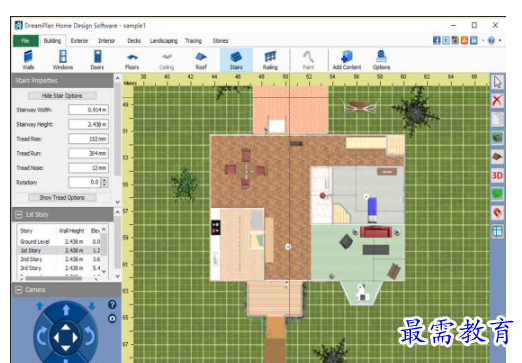This screenshot has height=363, width=522.
Task: Select the Paint tool
Action: tap(308, 60)
